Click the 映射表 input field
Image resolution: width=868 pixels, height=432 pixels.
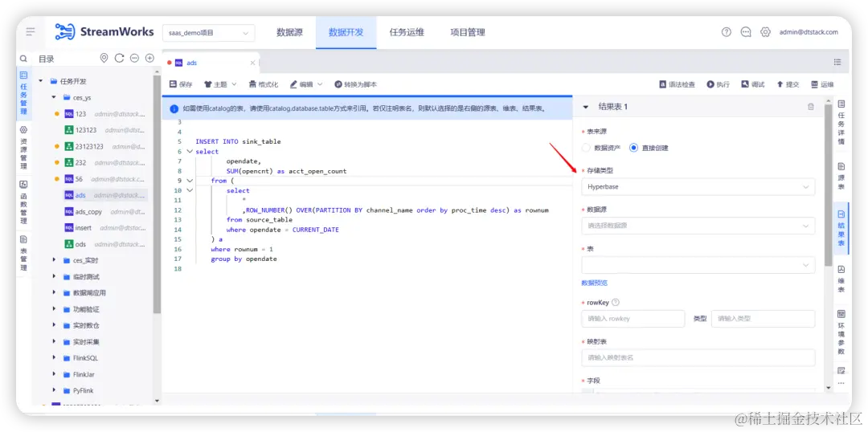coord(698,357)
